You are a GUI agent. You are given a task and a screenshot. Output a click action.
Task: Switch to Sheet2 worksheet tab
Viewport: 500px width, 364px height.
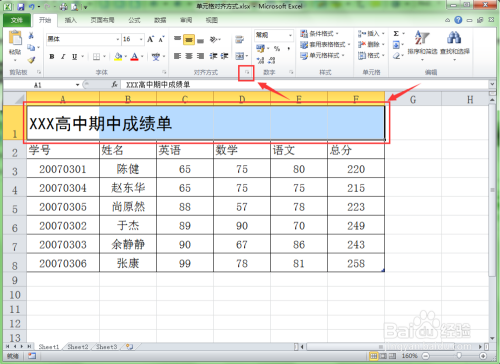[78, 347]
